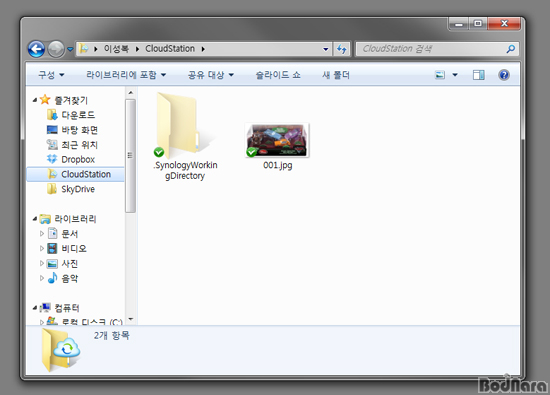
Task: Open 바탕 화면 in favorites
Action: tap(79, 130)
